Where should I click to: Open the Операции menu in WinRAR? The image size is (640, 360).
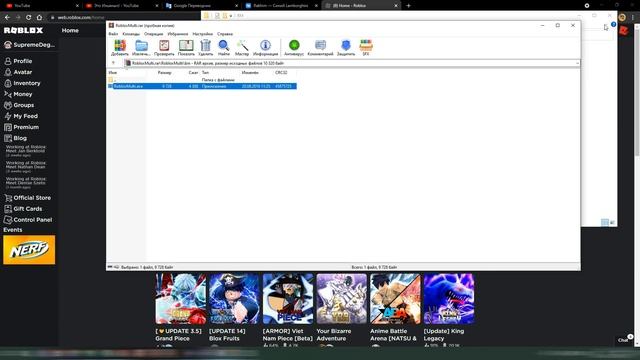click(x=153, y=34)
